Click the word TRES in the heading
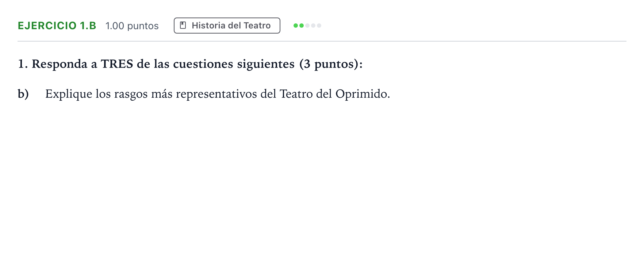This screenshot has width=644, height=267. pos(117,64)
